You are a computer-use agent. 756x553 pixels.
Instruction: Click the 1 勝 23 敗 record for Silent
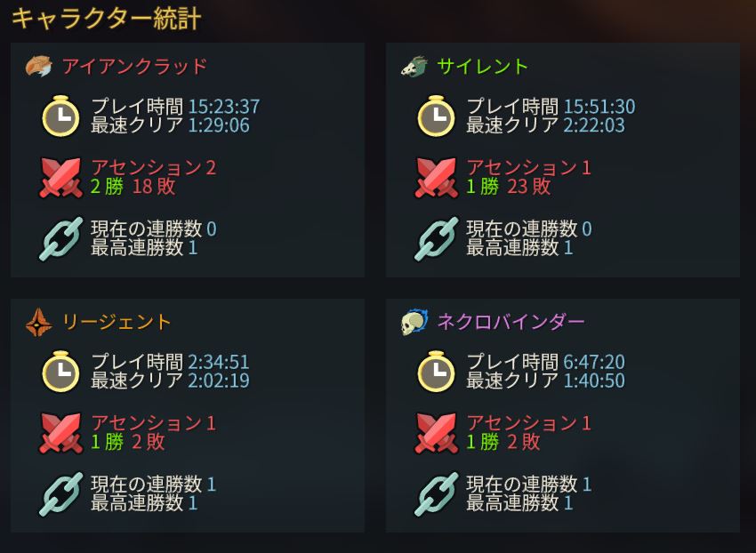click(x=508, y=186)
